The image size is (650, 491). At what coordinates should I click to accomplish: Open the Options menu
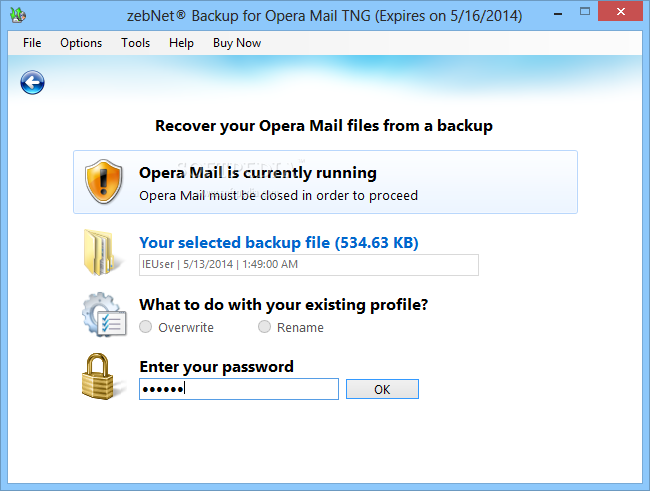[x=81, y=43]
